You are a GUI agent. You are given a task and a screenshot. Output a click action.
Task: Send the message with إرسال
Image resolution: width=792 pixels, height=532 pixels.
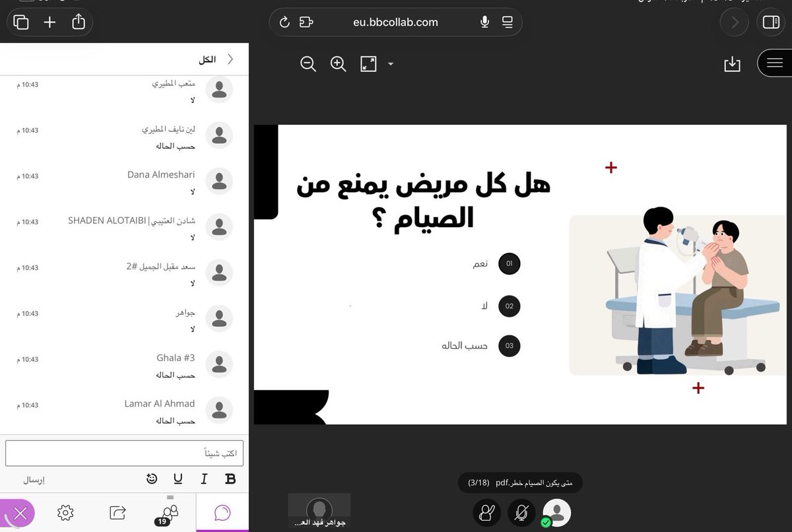(x=34, y=480)
